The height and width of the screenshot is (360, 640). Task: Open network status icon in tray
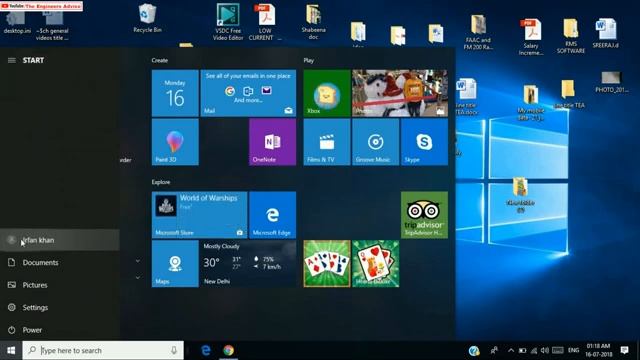tap(534, 350)
